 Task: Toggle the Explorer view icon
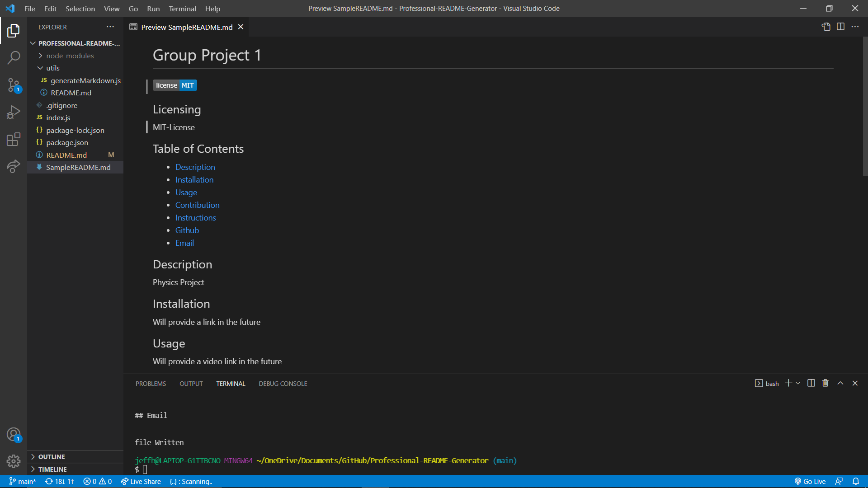(14, 30)
